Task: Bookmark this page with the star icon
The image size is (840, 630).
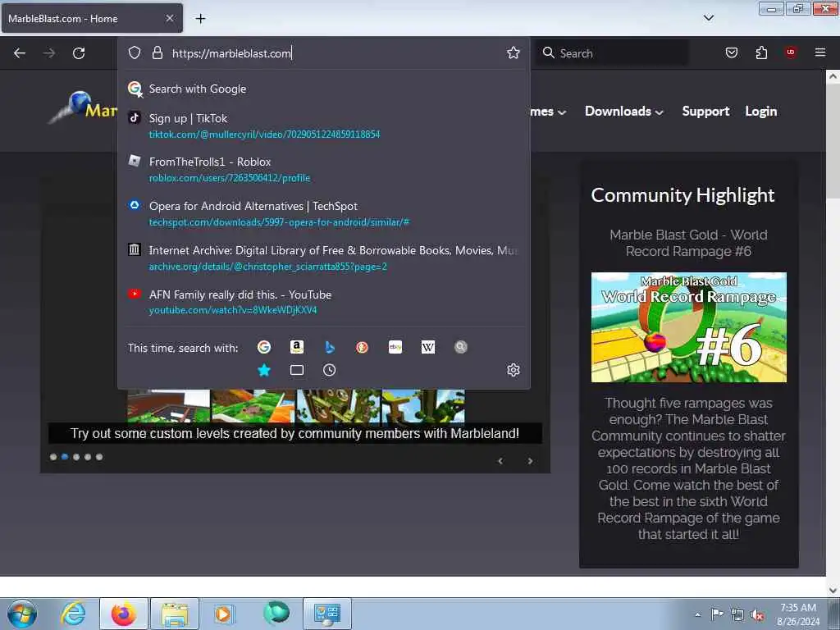Action: [x=514, y=52]
